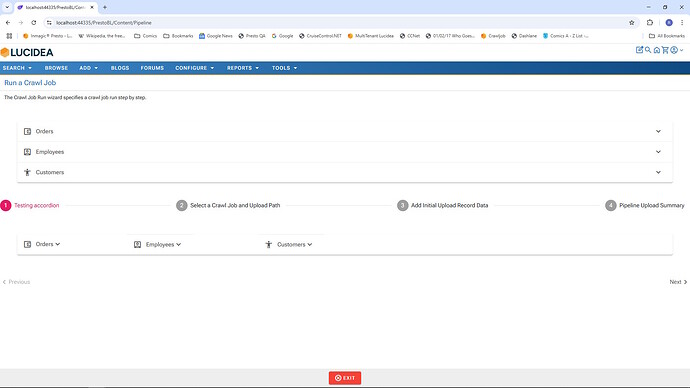Screen dimensions: 690x388
Task: Open the user account circle icon
Action: [x=674, y=50]
